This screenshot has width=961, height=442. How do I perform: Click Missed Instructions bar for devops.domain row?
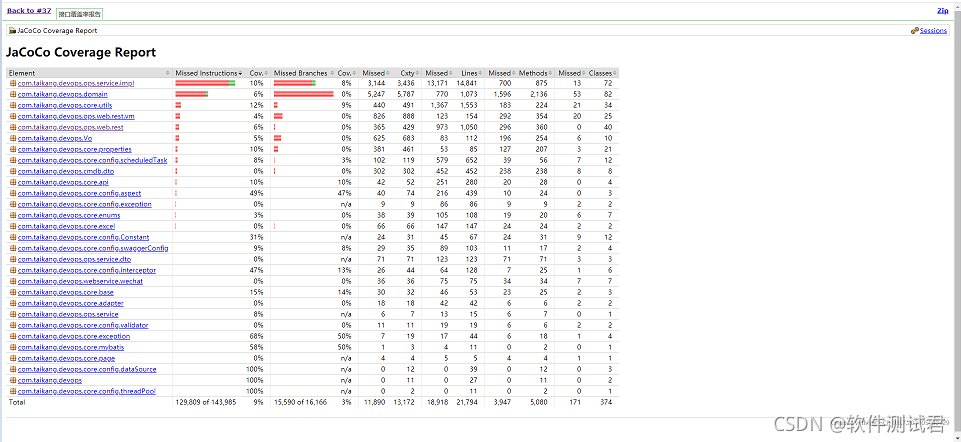pyautogui.click(x=192, y=94)
